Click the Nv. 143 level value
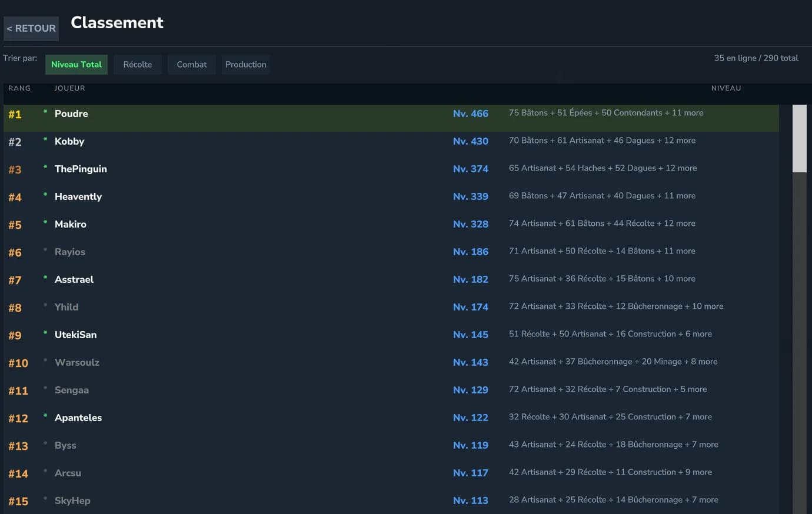The height and width of the screenshot is (514, 812). click(471, 362)
